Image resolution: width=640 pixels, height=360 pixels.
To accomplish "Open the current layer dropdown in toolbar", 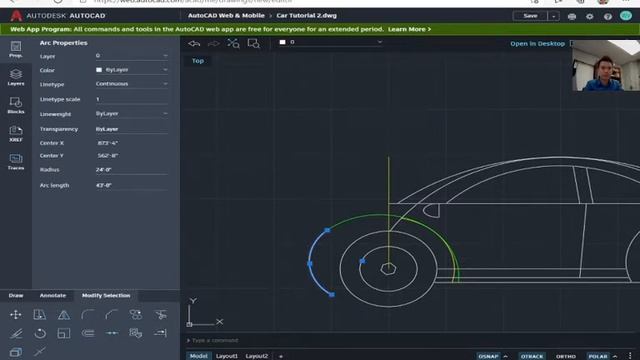I will pyautogui.click(x=331, y=42).
